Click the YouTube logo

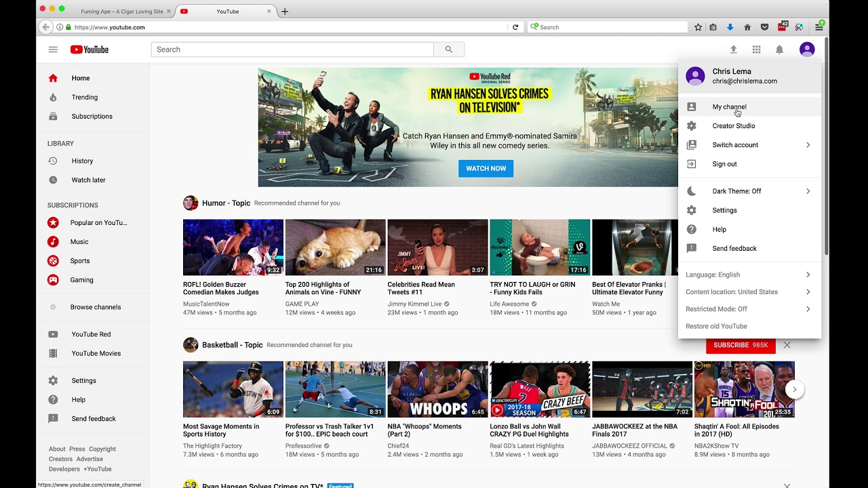click(x=90, y=49)
